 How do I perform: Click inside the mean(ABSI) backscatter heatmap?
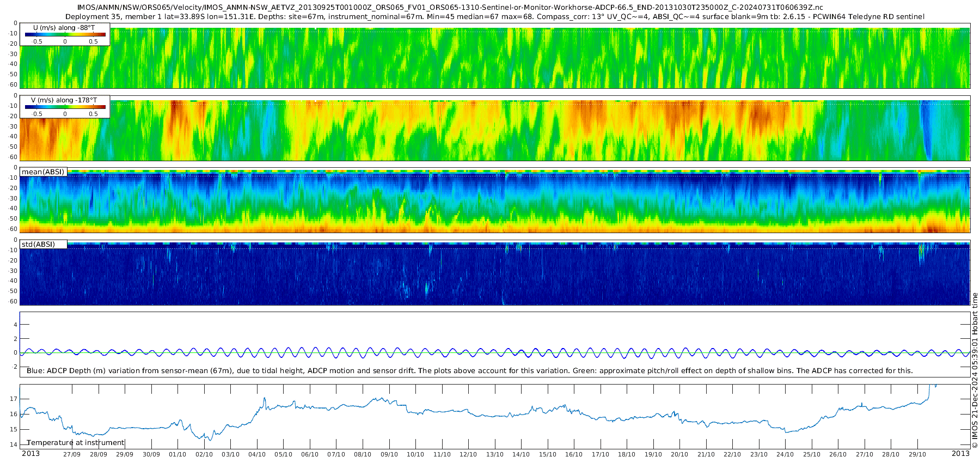(495, 202)
